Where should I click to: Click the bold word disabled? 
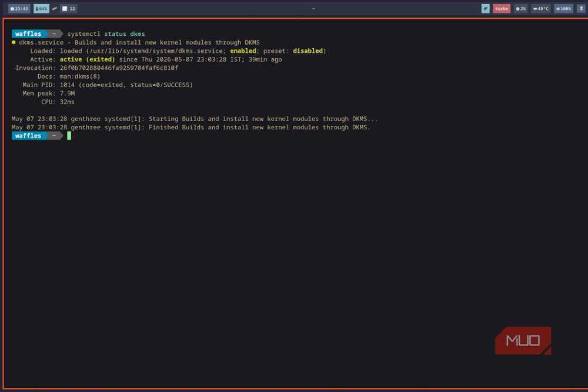(308, 51)
